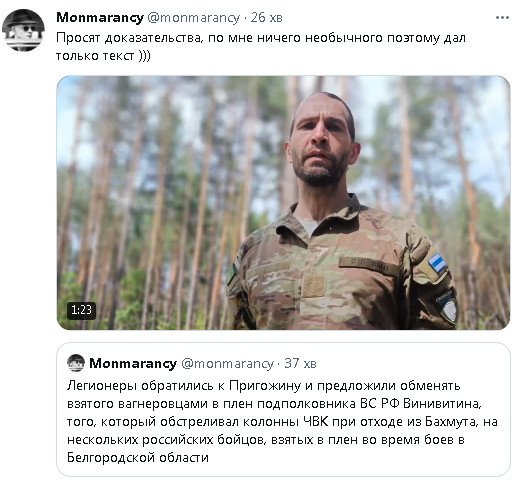Viewport: 517px width, 486px height.
Task: Click the man's face in the video
Action: pos(321,142)
